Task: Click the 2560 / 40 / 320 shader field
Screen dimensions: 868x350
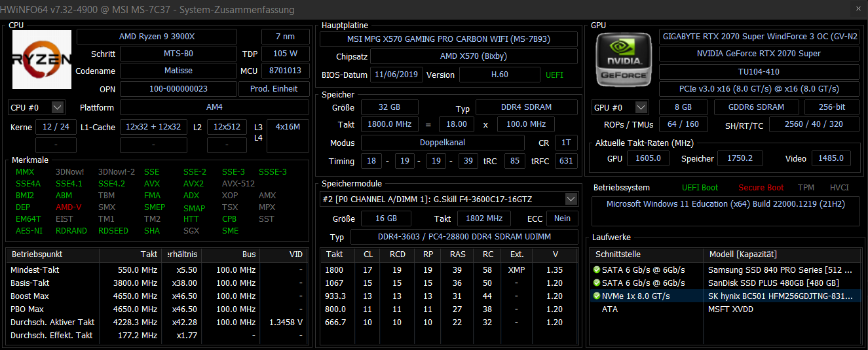Action: tap(814, 124)
